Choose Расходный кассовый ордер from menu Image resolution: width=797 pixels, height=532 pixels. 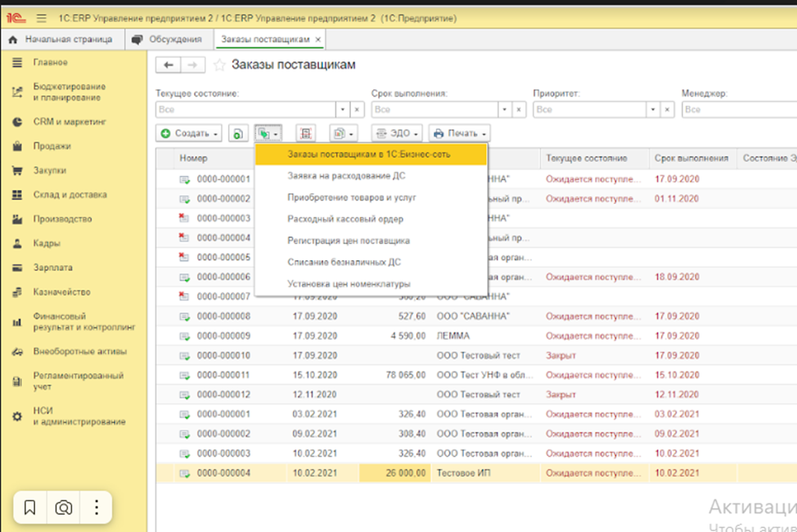tap(345, 219)
